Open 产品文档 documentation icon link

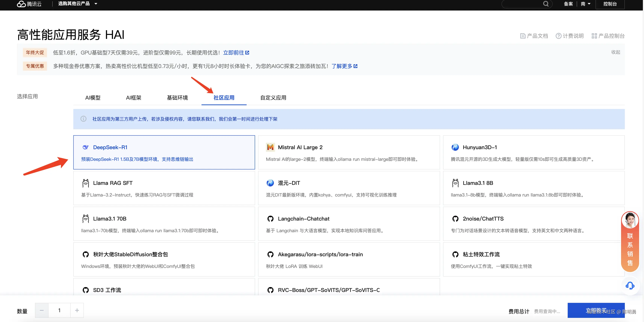[523, 36]
